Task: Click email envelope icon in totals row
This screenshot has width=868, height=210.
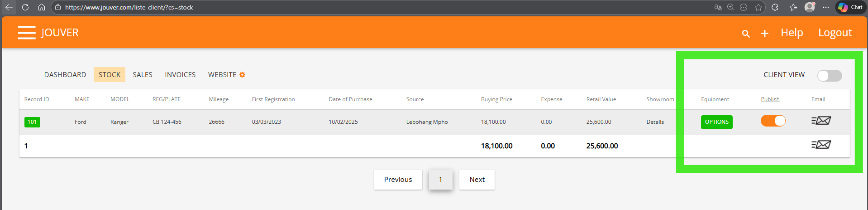Action: [821, 145]
